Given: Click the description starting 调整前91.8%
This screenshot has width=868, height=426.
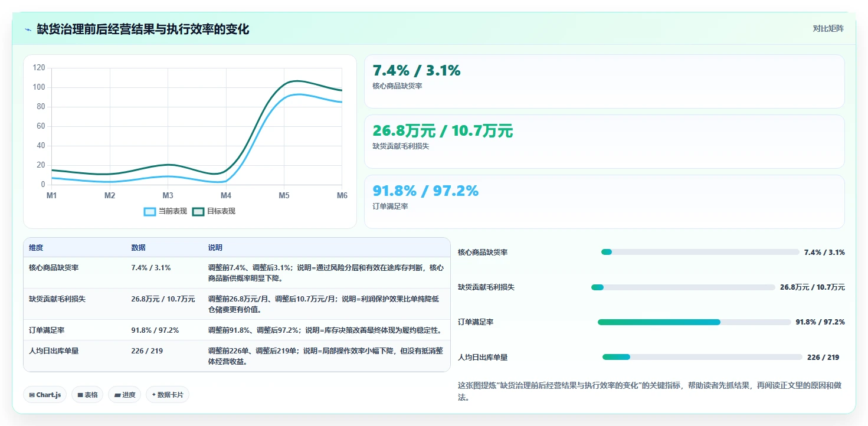Looking at the screenshot, I should click(326, 330).
